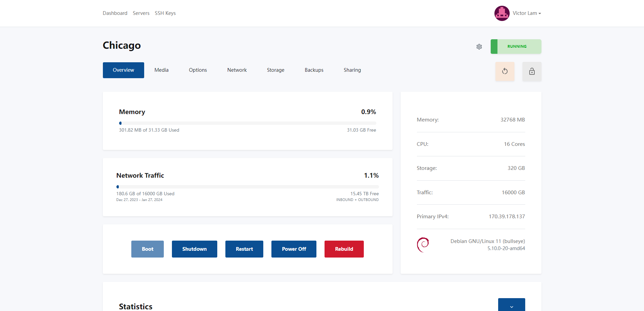
Task: Click '301.82 MB of 31.33 GB Used' text
Action: tap(149, 130)
